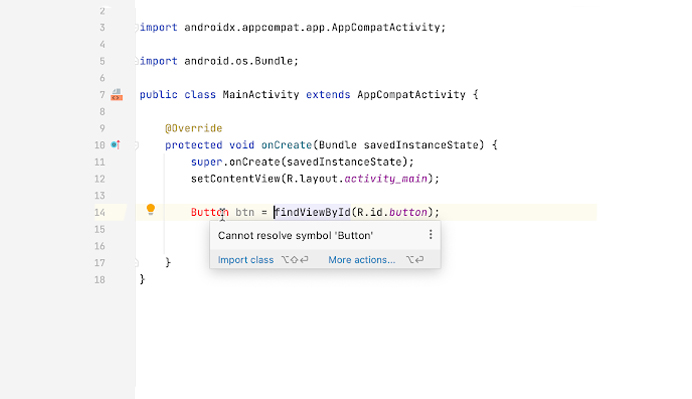Click the fold end marker on import line 5
The width and height of the screenshot is (692, 399).
[x=136, y=61]
